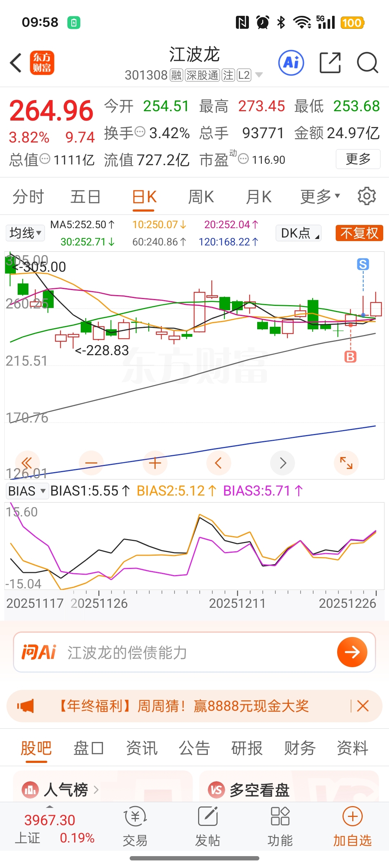Open the 盘口 tab

[89, 748]
